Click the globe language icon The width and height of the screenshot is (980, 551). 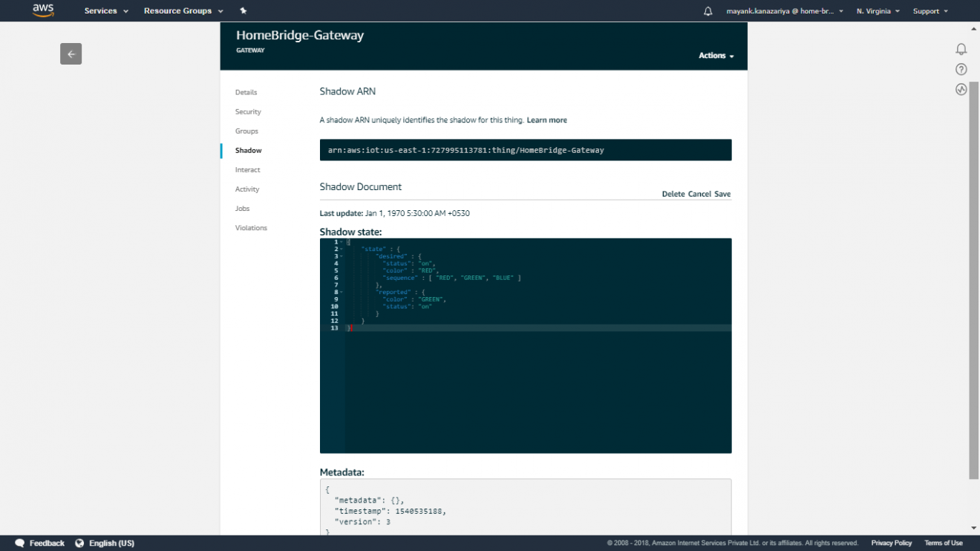click(x=79, y=543)
